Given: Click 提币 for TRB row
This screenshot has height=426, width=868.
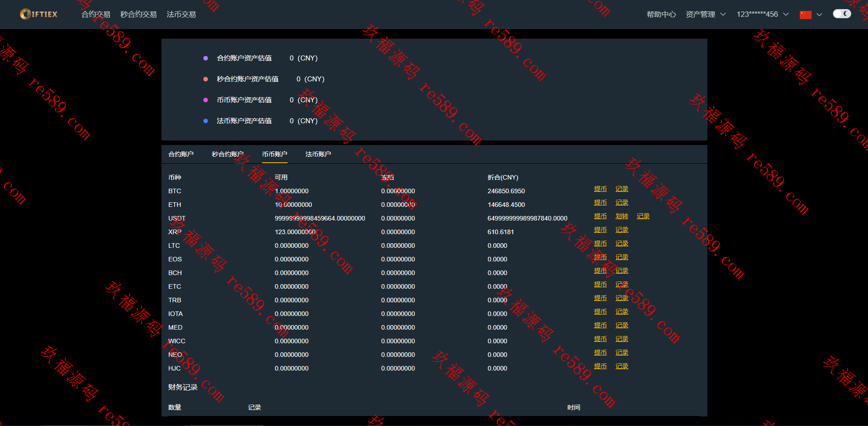Looking at the screenshot, I should [600, 298].
